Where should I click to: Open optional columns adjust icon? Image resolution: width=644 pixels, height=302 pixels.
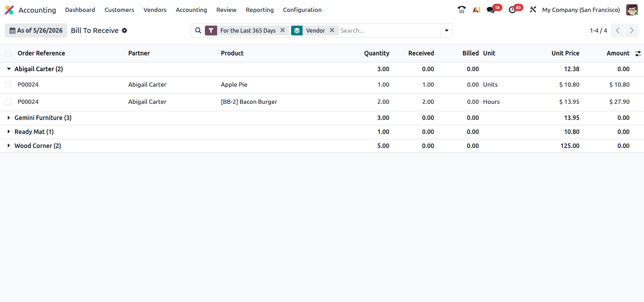click(638, 53)
